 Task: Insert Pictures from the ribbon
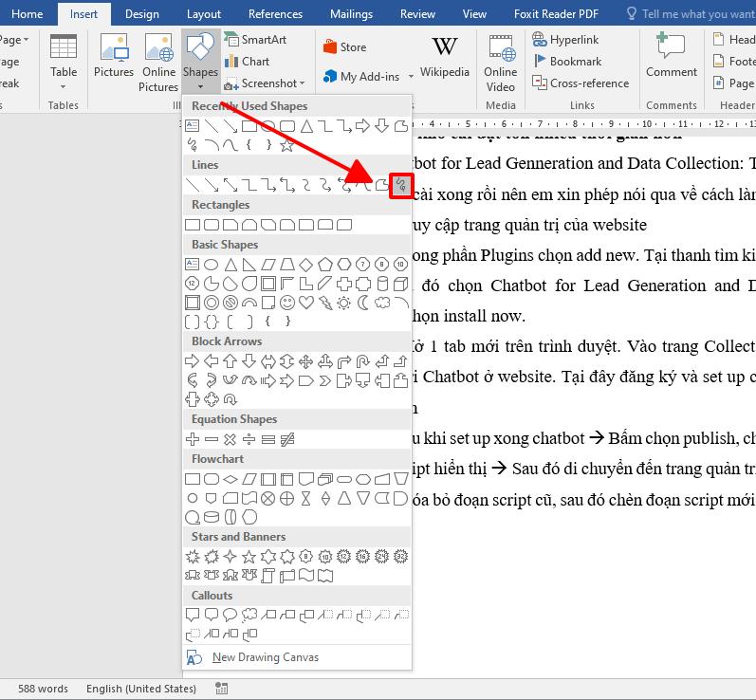tap(114, 57)
